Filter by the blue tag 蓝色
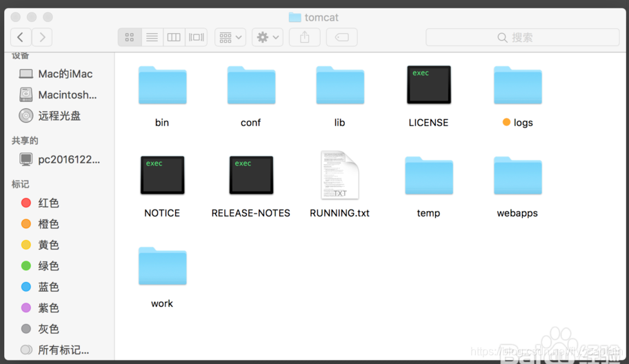The width and height of the screenshot is (629, 364). [x=40, y=287]
